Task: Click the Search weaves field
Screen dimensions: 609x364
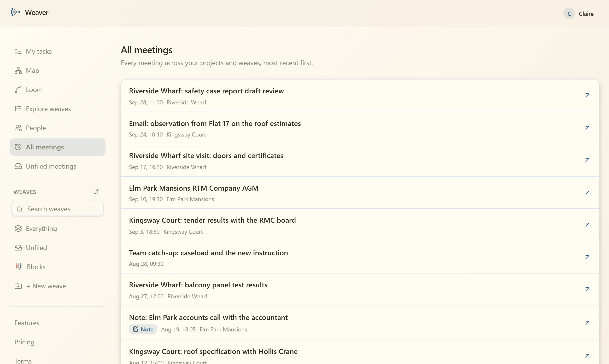Action: click(58, 209)
